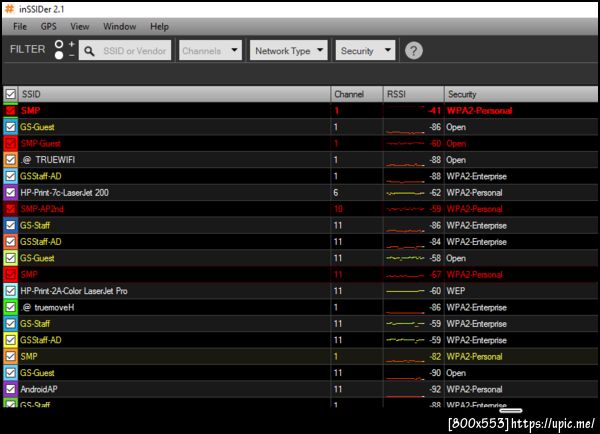Uncheck the HP-Print-2A-Color LaserJet Pro checkbox
Viewport: 600px width, 434px height.
click(10, 291)
